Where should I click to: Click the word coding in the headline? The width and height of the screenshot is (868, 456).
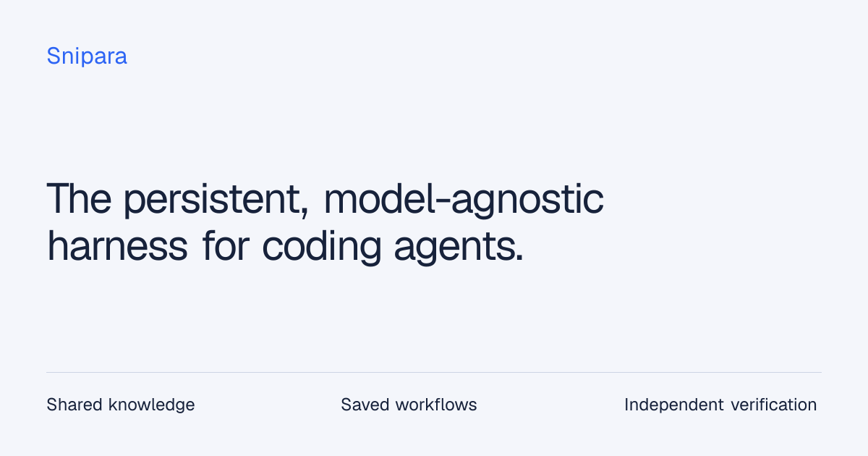tap(321, 248)
